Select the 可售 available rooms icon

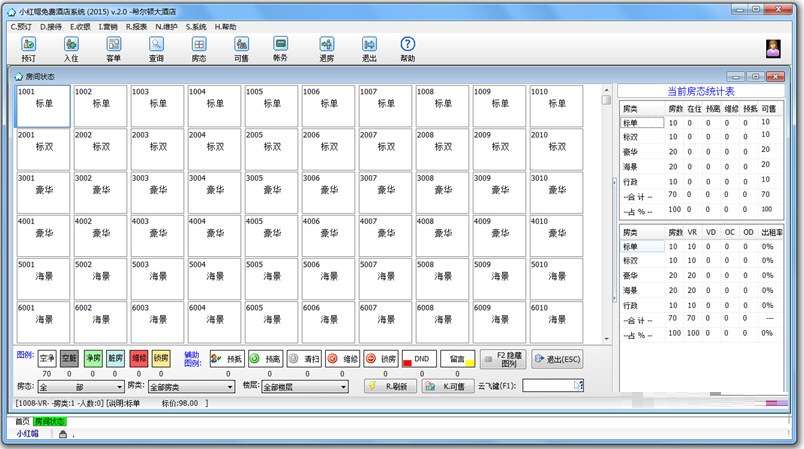(241, 49)
